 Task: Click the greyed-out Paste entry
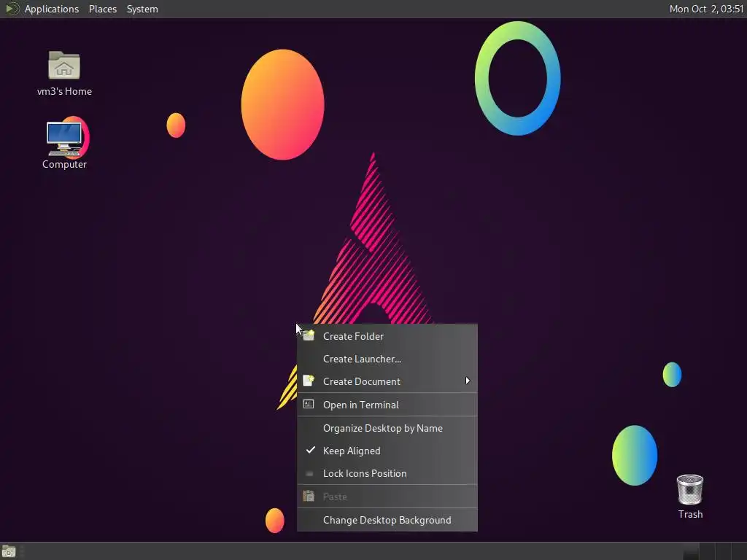tap(387, 497)
